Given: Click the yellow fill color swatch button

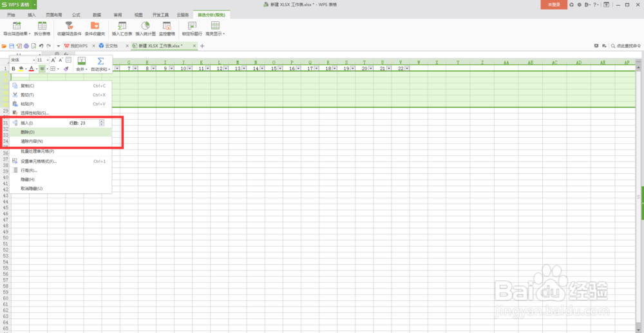Looking at the screenshot, I should (21, 69).
